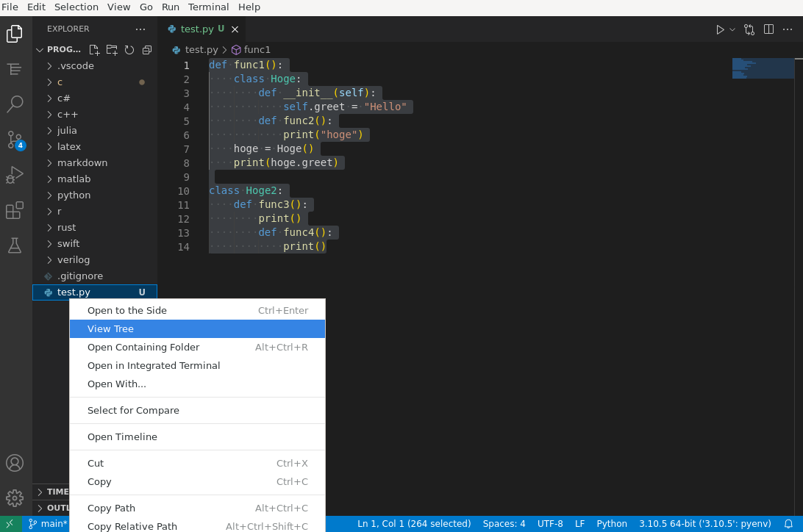The image size is (803, 532).
Task: Toggle the New File icon in Explorer
Action: [x=94, y=49]
